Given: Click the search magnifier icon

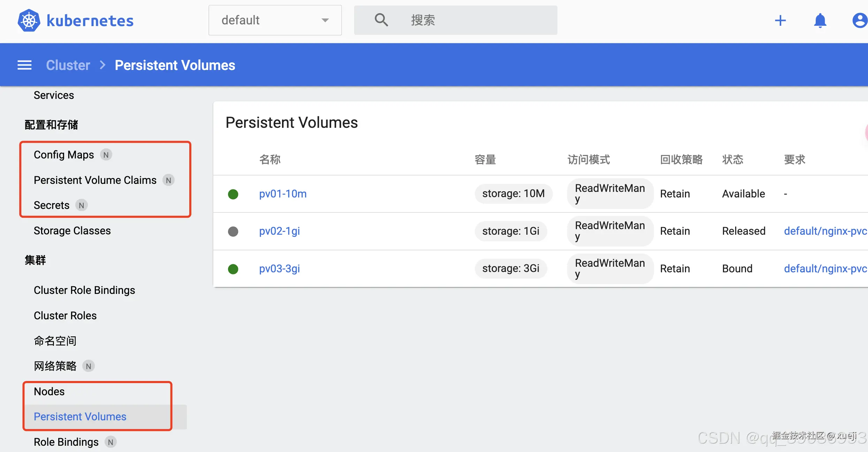Looking at the screenshot, I should pos(381,20).
